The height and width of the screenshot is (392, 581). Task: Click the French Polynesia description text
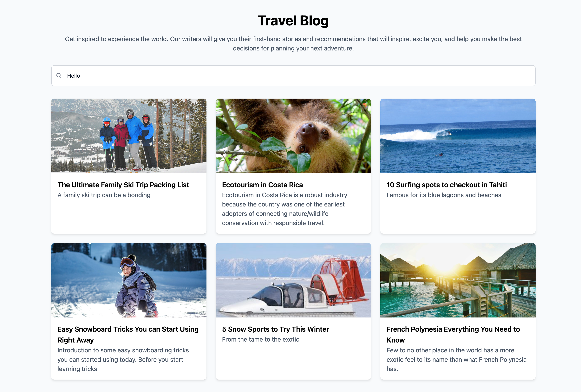456,360
